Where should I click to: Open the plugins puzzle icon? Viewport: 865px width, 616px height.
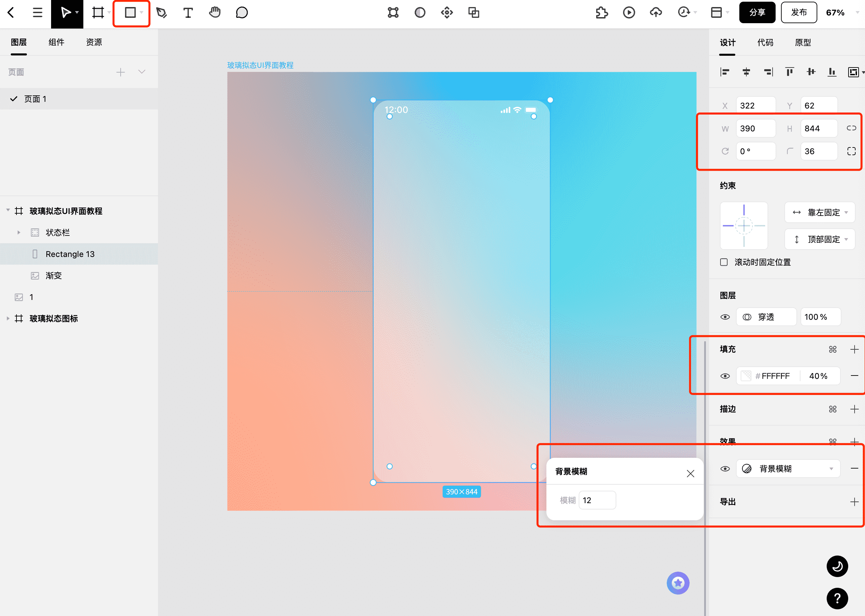click(602, 12)
